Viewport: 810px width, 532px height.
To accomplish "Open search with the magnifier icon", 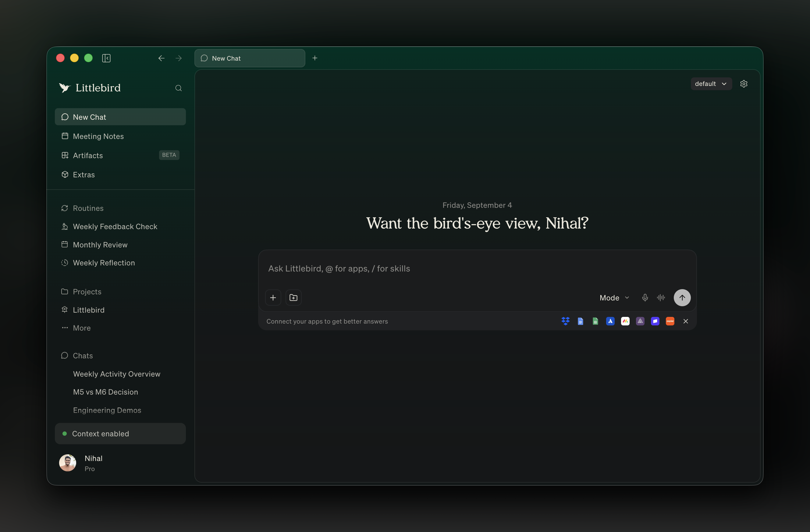I will tap(178, 88).
